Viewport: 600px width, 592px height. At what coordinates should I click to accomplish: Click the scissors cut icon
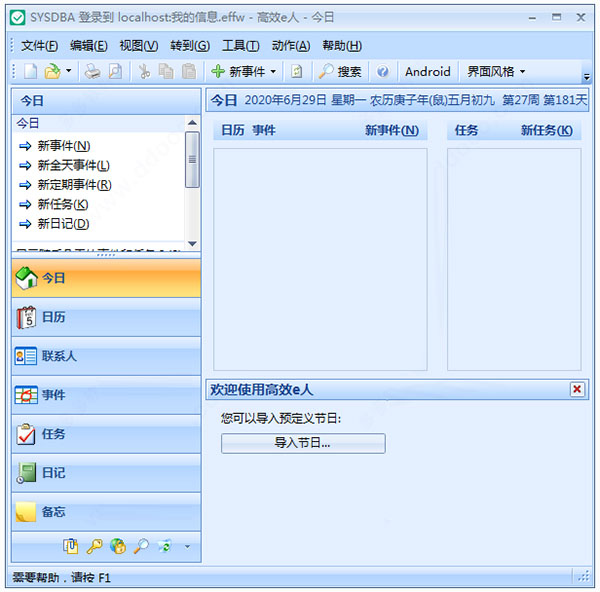[x=144, y=72]
